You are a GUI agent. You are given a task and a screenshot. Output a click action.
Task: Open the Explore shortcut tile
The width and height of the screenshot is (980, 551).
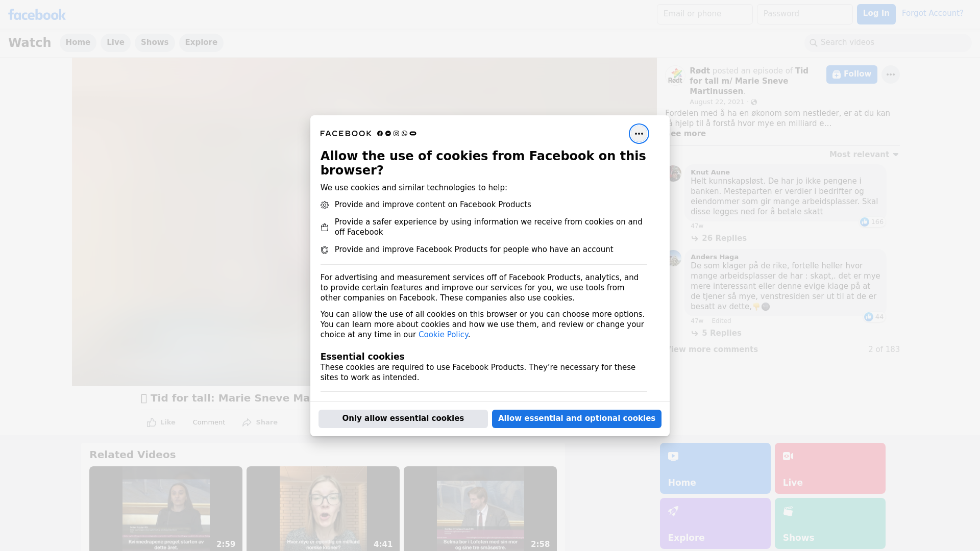pos(715,523)
